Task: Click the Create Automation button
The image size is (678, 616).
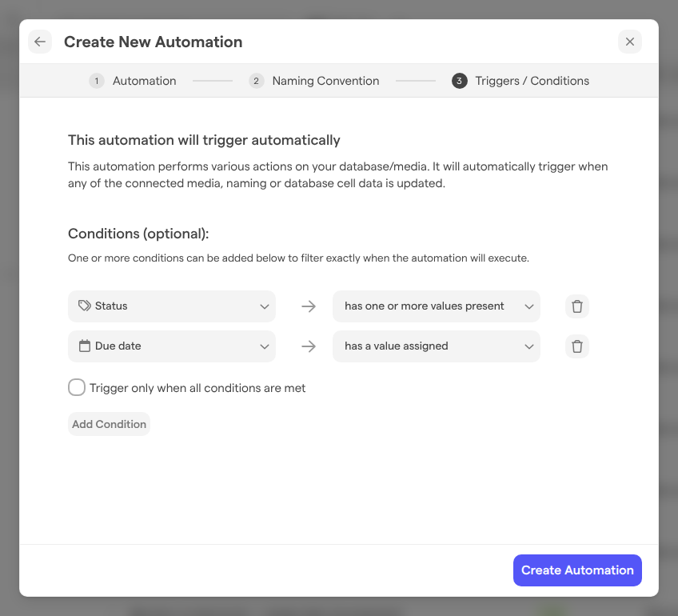Action: pyautogui.click(x=577, y=570)
